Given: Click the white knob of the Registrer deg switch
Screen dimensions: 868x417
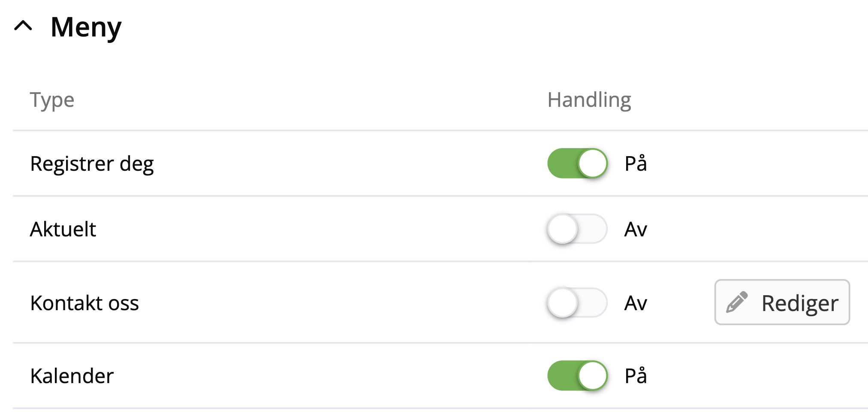Looking at the screenshot, I should (x=593, y=163).
